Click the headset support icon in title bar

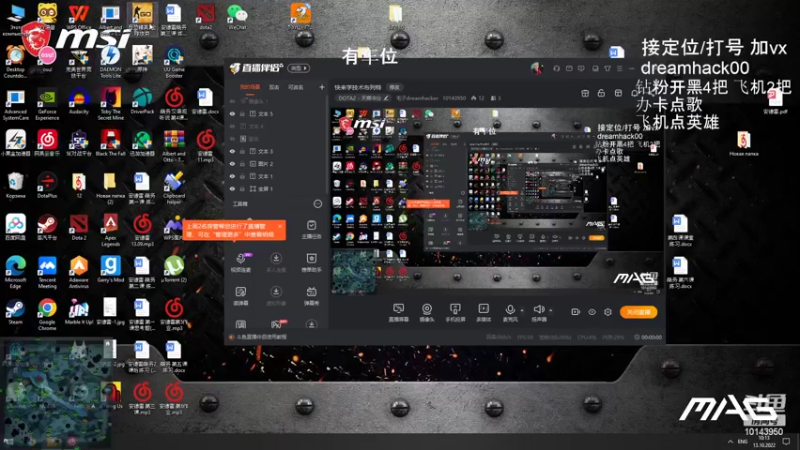point(557,68)
